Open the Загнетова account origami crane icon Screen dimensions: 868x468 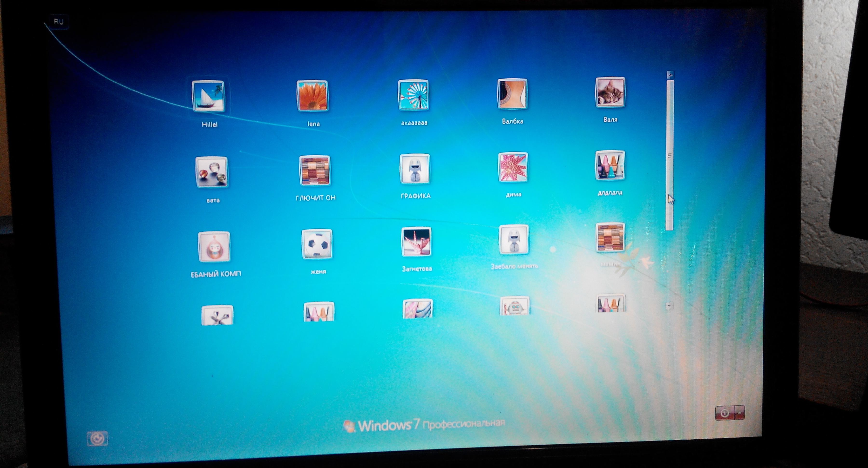tap(416, 242)
